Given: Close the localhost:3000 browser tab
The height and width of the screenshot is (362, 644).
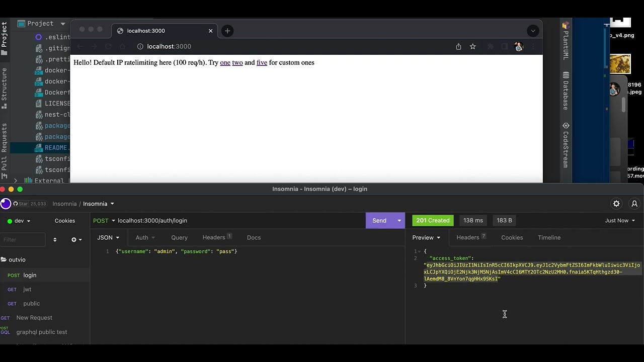Looking at the screenshot, I should coord(211,31).
